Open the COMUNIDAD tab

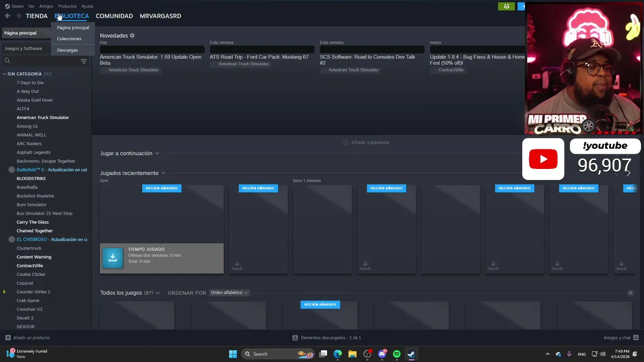[114, 16]
